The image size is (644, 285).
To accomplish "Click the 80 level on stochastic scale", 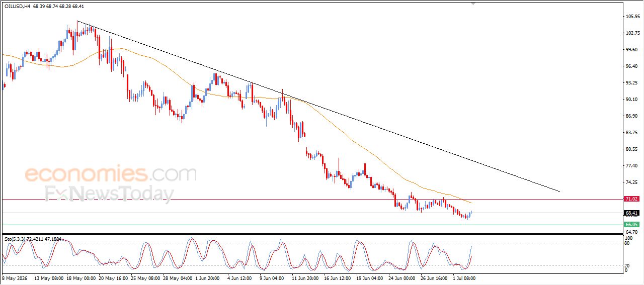I will 627,244.
